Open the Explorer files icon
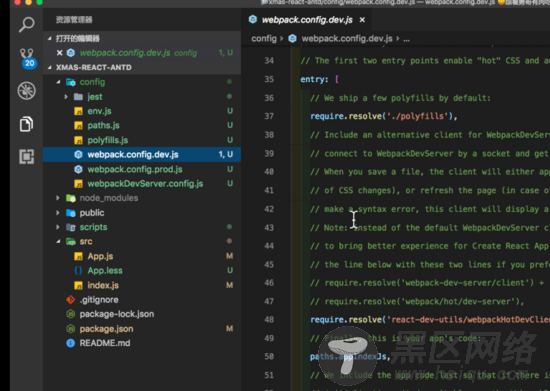The image size is (550, 391). tap(27, 124)
